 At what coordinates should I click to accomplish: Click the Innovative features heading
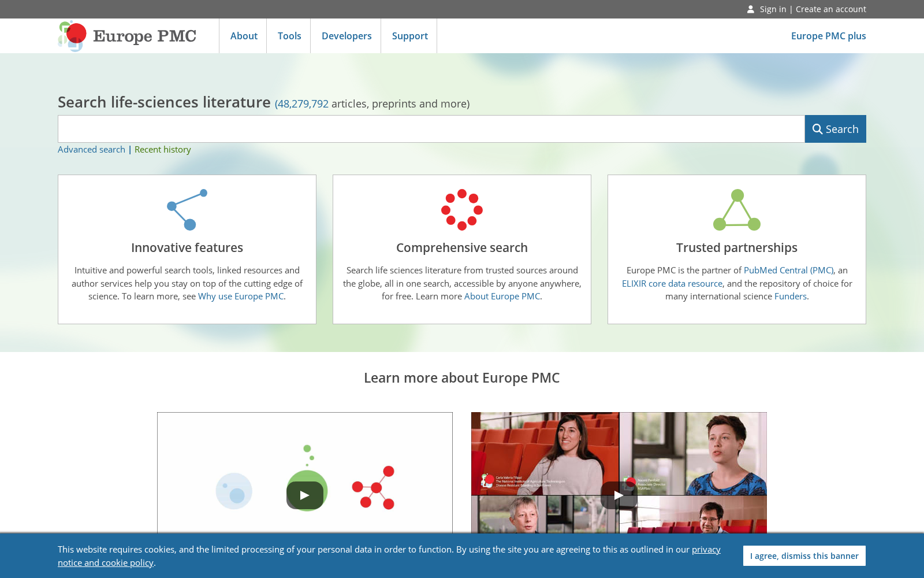click(x=187, y=247)
